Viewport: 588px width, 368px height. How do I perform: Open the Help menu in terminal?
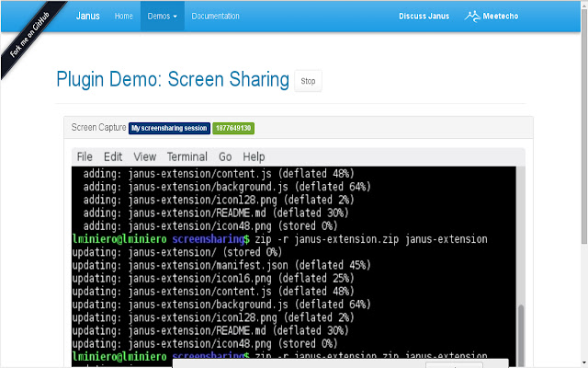point(254,156)
